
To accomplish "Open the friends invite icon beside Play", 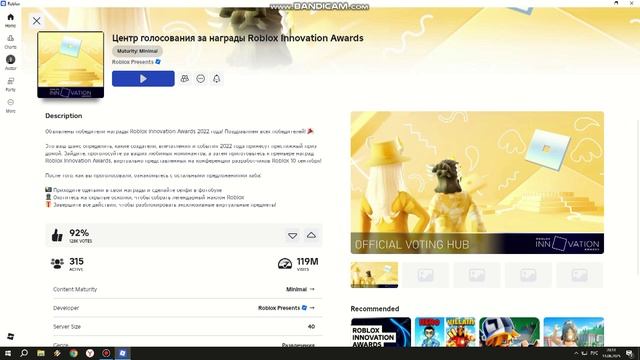I will tap(184, 78).
